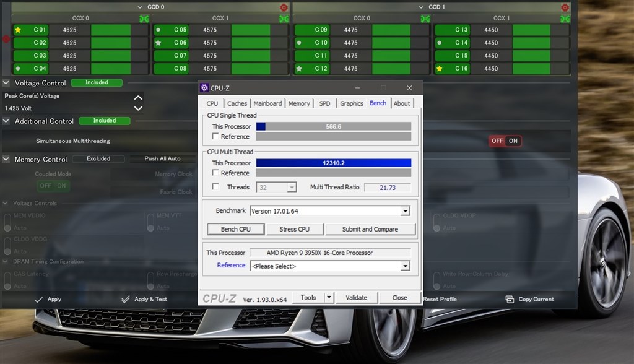Viewport: 634px width, 364px height.
Task: Click the green icon on CCD 1 CCX 1
Action: click(565, 19)
